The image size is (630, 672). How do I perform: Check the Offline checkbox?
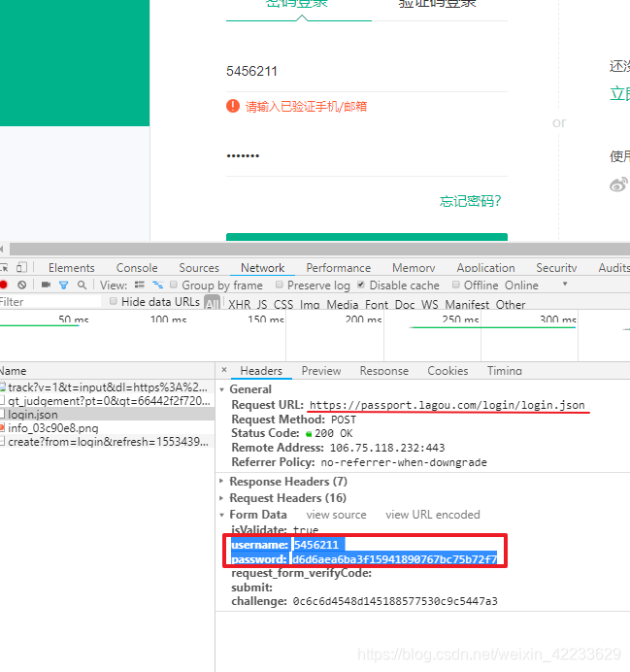pyautogui.click(x=456, y=285)
